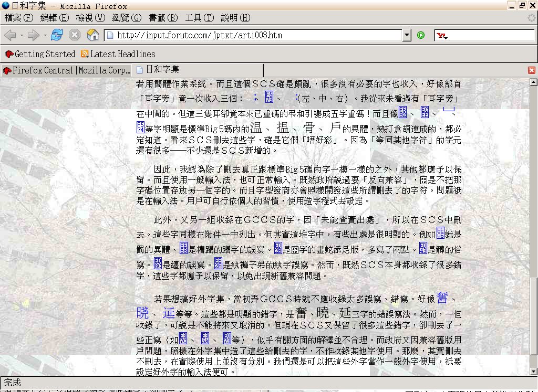Click the scrollbar down arrow
The image size is (538, 392).
point(534,372)
